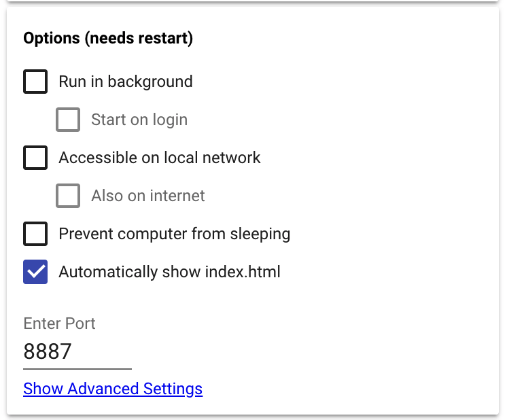Click the white checkmark icon
This screenshot has width=507, height=420.
35,272
